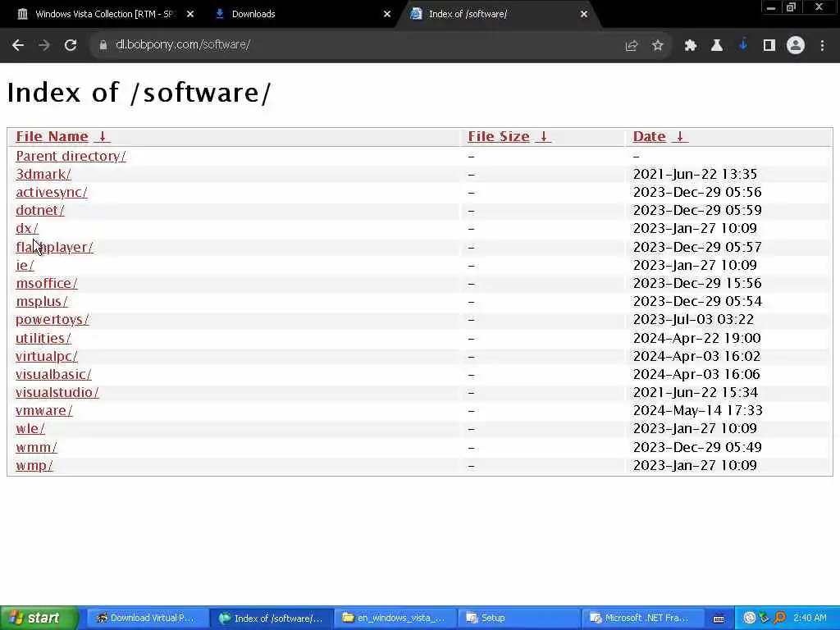The height and width of the screenshot is (630, 840).
Task: Switch to en_windows_vista folder taskbar item
Action: pos(395,618)
